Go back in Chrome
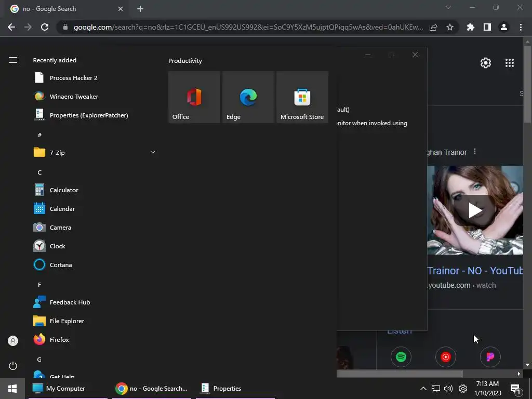 point(11,27)
